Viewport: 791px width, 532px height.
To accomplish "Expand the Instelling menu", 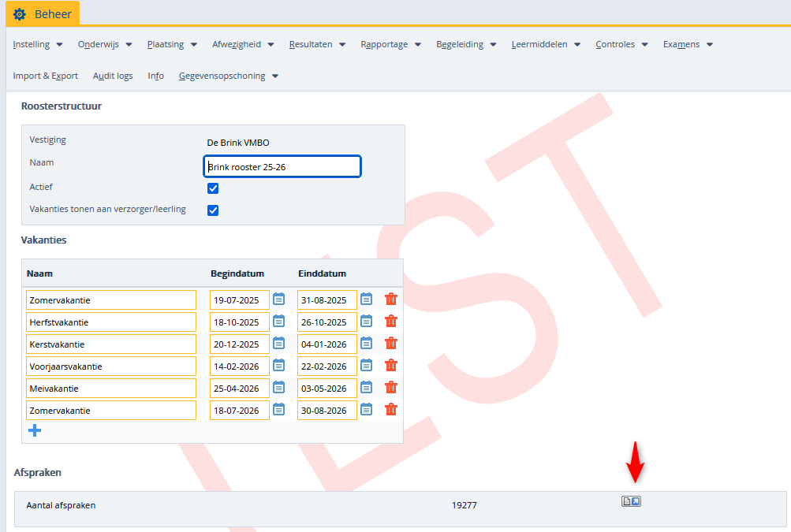I will click(38, 44).
